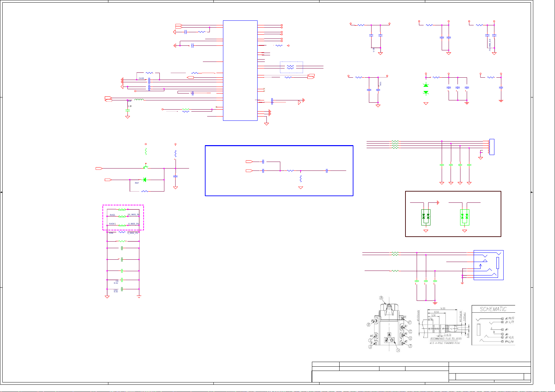Select the transistor symbol above the diode
Viewport: 555px width, 392px height.
pos(146,167)
